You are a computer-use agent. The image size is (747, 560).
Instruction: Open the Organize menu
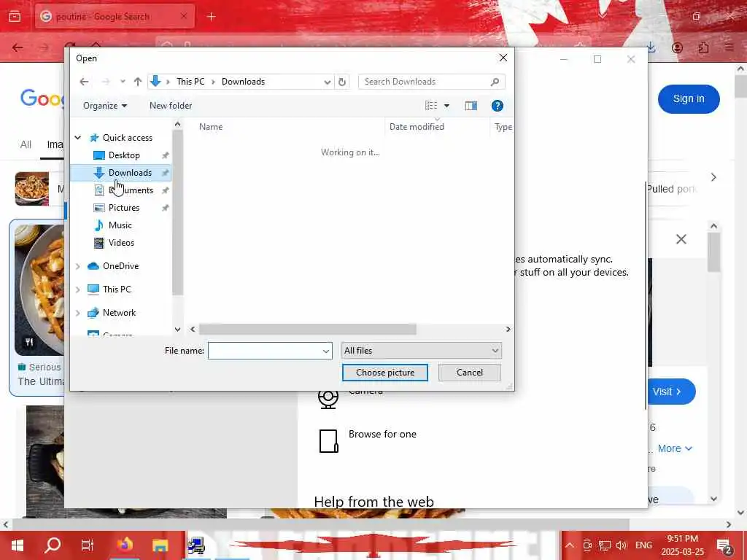point(105,106)
